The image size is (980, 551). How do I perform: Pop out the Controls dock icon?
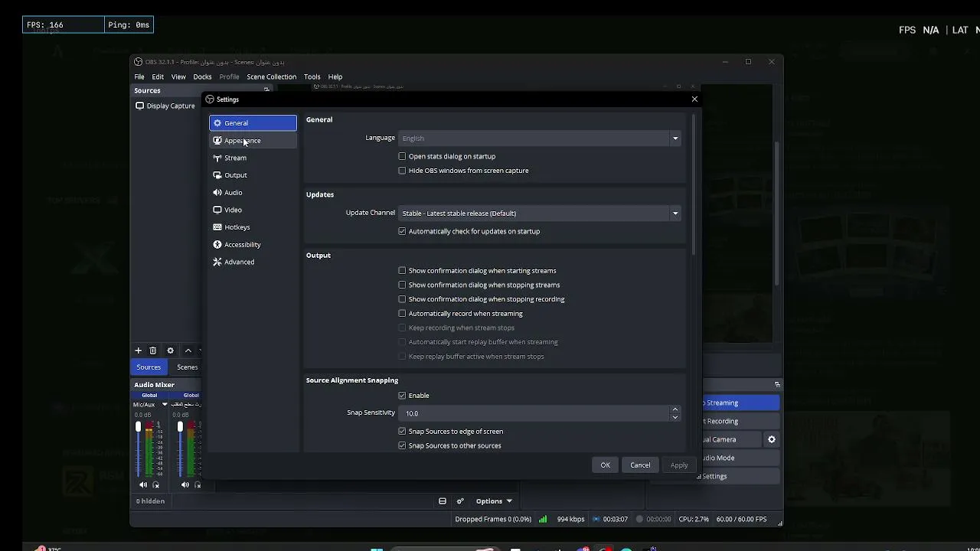click(x=777, y=385)
